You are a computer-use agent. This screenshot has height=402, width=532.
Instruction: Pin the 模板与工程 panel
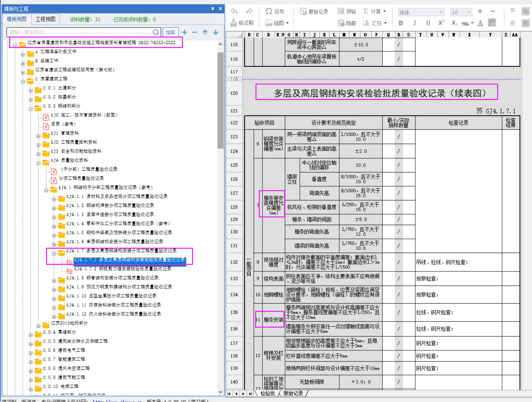point(212,9)
